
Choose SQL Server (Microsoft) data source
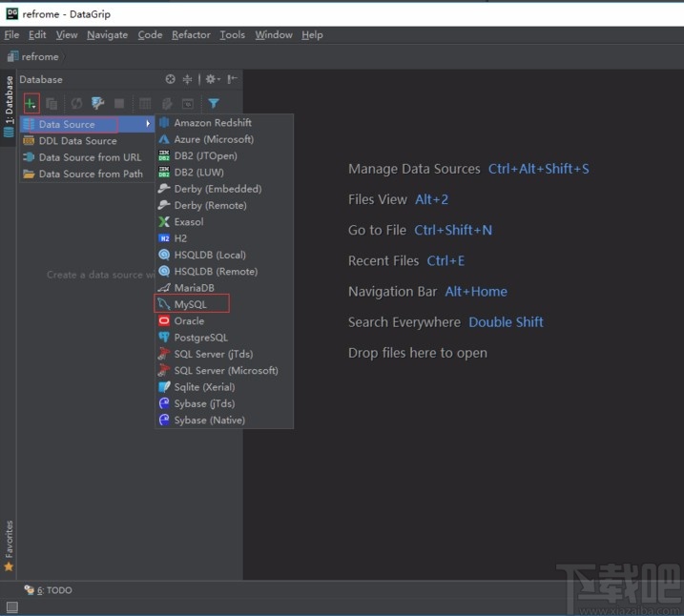click(224, 371)
